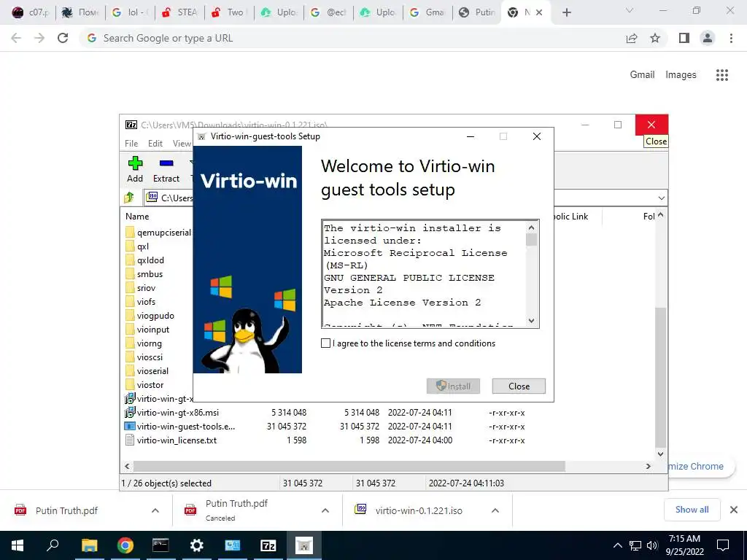Open the Chrome profile avatar
This screenshot has width=747, height=560.
pos(708,38)
